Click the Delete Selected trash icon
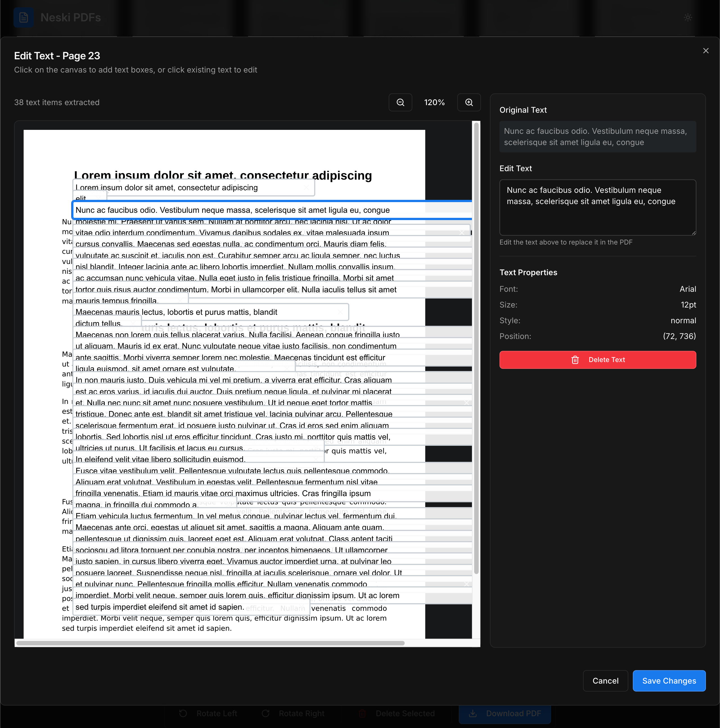 [x=362, y=713]
